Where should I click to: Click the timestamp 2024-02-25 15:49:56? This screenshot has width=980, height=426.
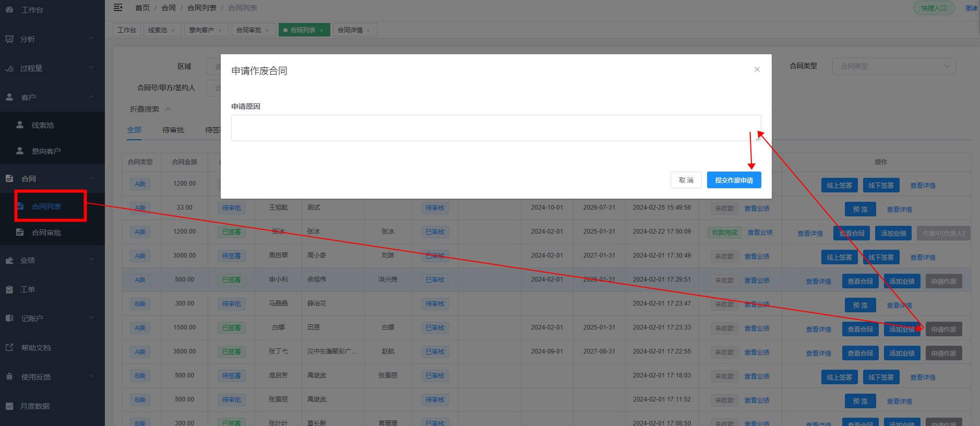662,208
